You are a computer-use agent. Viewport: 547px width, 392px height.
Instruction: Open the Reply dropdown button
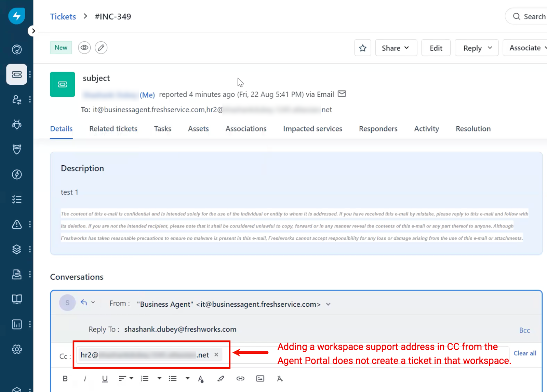click(477, 48)
